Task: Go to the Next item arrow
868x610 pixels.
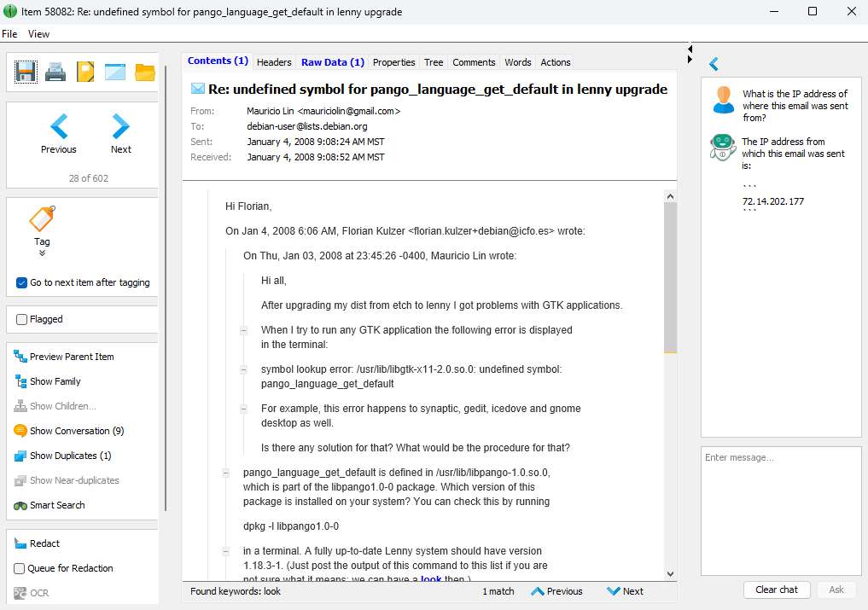Action: coord(120,126)
